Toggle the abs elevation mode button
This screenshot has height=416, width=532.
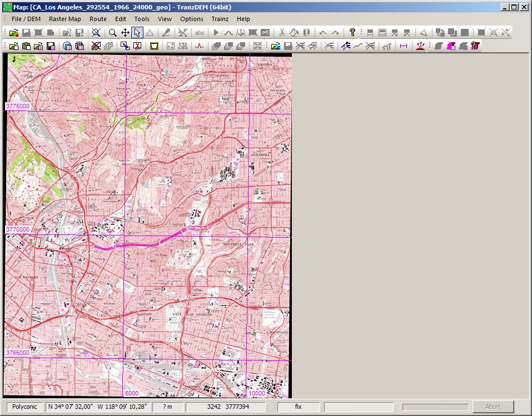click(199, 33)
